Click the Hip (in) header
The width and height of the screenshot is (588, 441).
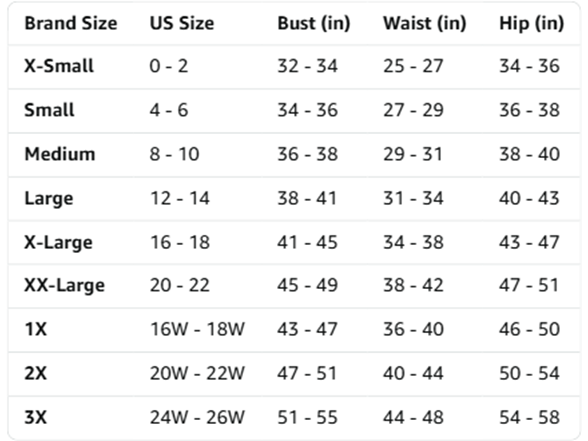[x=531, y=23]
